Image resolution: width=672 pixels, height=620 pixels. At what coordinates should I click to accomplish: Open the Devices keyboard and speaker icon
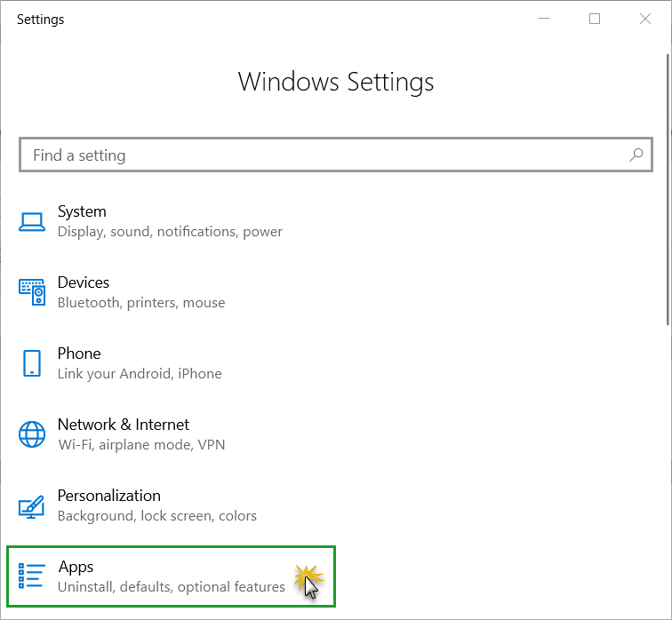point(32,292)
